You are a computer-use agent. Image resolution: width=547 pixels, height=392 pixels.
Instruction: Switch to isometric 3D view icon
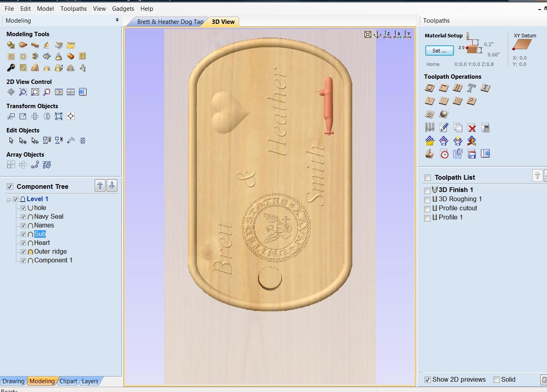378,35
